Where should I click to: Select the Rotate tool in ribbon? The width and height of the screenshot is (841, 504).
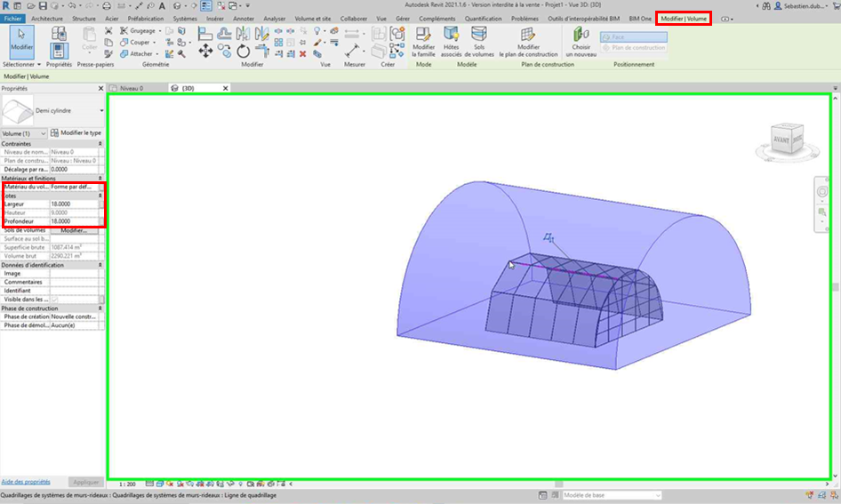pos(243,52)
